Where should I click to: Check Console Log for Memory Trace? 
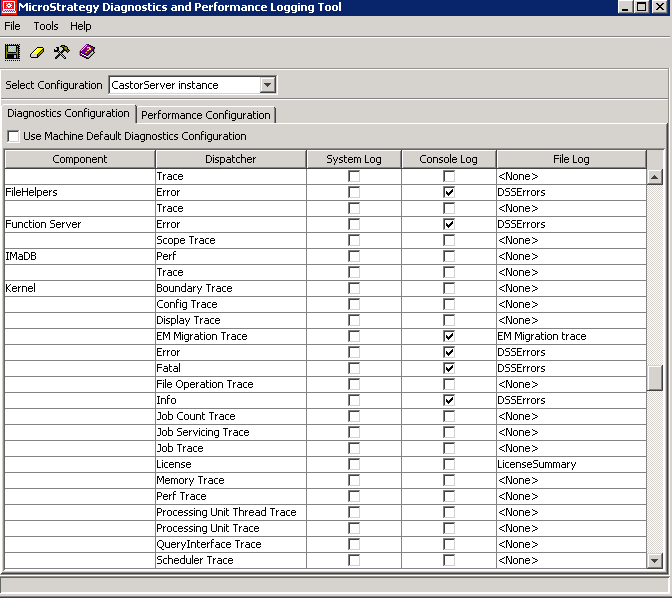coord(449,480)
